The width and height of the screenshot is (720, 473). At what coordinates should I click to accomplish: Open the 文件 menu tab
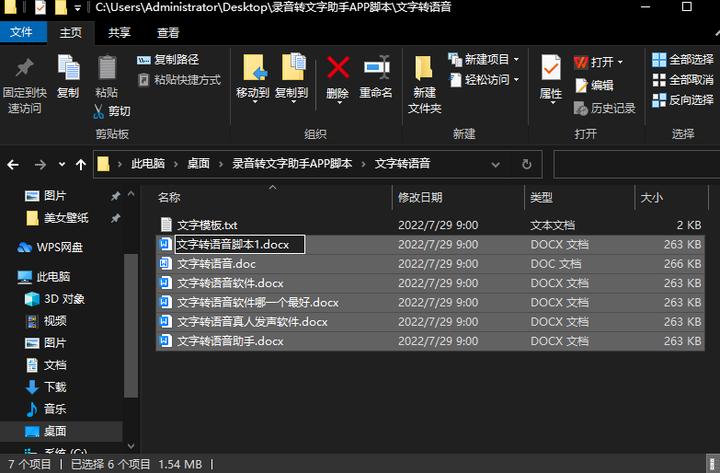(22, 32)
